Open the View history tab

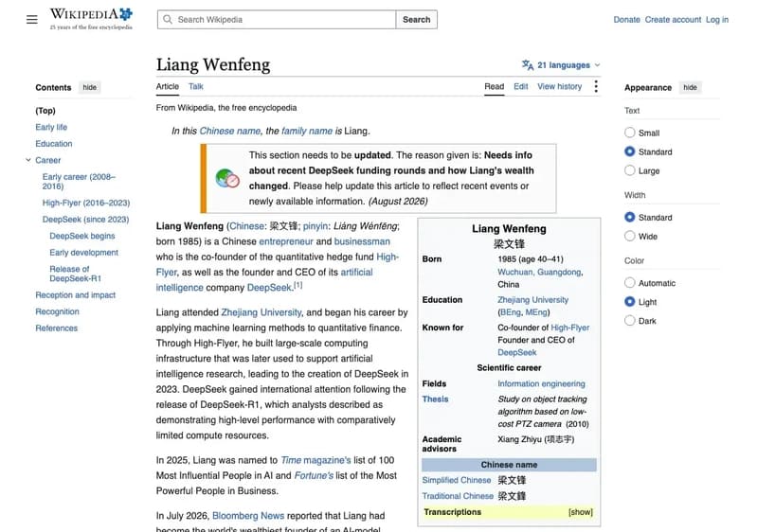pyautogui.click(x=560, y=86)
